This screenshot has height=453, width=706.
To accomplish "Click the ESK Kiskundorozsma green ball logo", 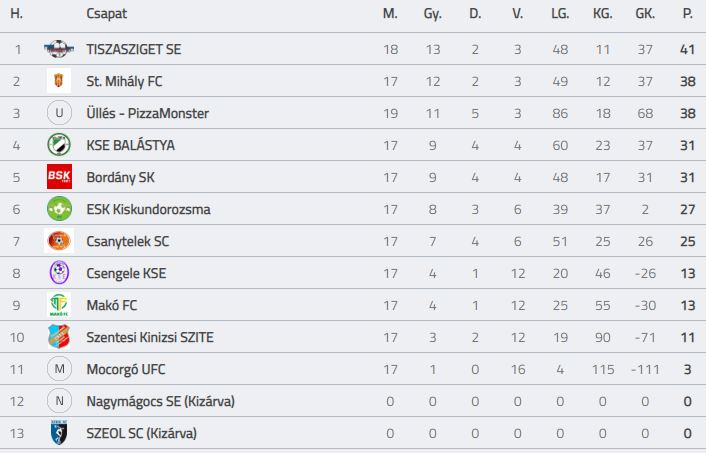I will pos(59,209).
